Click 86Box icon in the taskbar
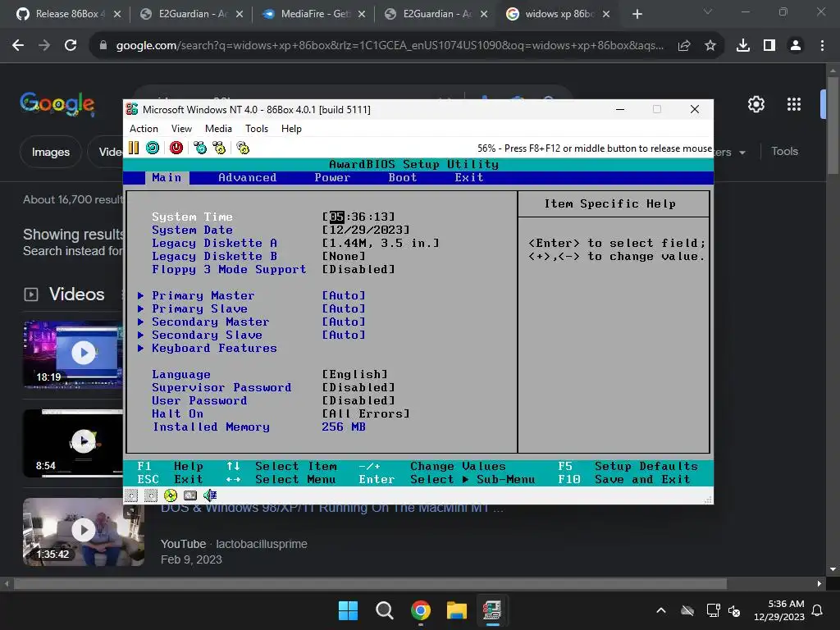The image size is (840, 630). tap(492, 610)
